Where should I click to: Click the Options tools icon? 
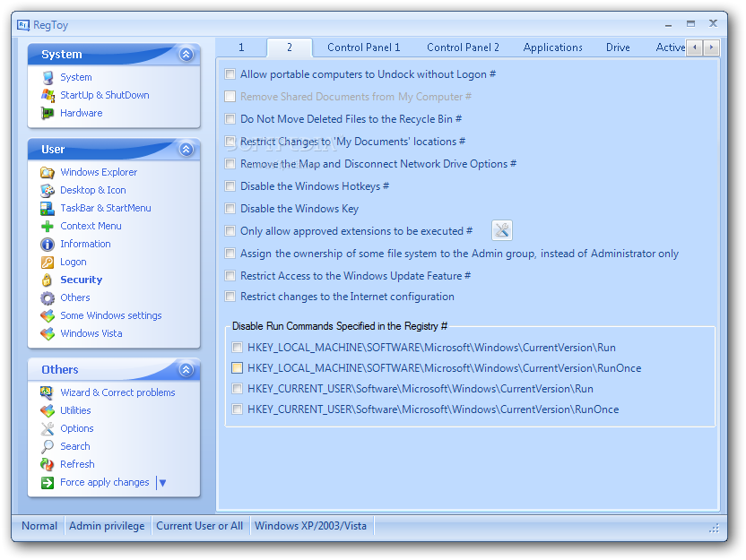pyautogui.click(x=48, y=429)
